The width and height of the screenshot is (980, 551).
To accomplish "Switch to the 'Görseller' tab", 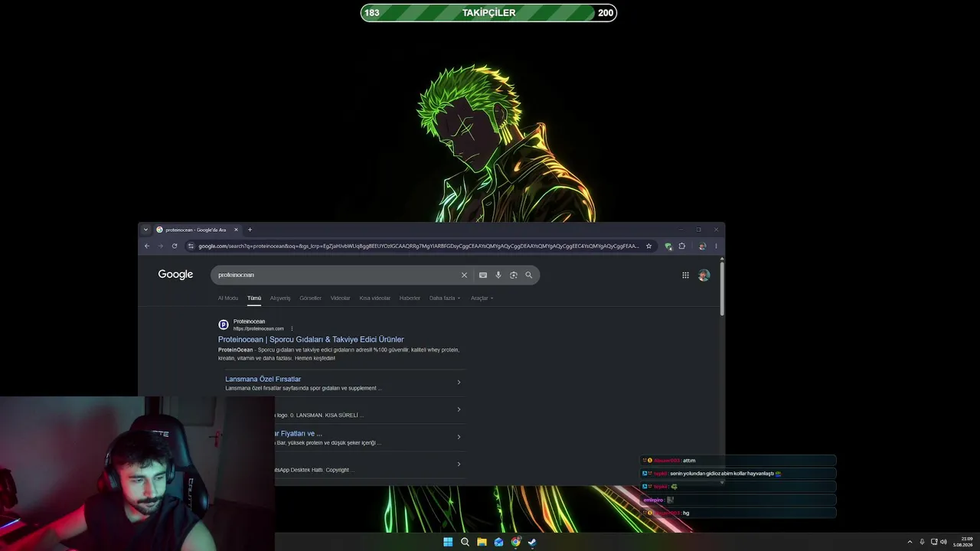I will [x=310, y=298].
